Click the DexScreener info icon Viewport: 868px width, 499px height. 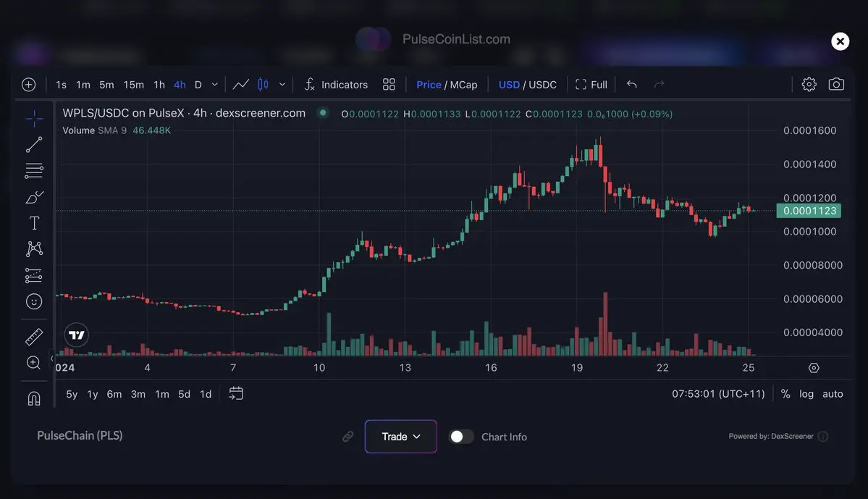pyautogui.click(x=823, y=437)
